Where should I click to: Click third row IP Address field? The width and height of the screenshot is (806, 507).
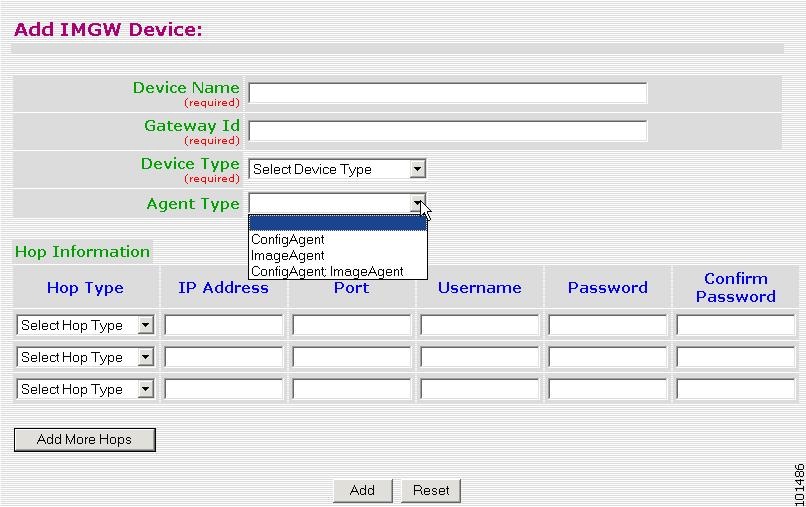(224, 389)
